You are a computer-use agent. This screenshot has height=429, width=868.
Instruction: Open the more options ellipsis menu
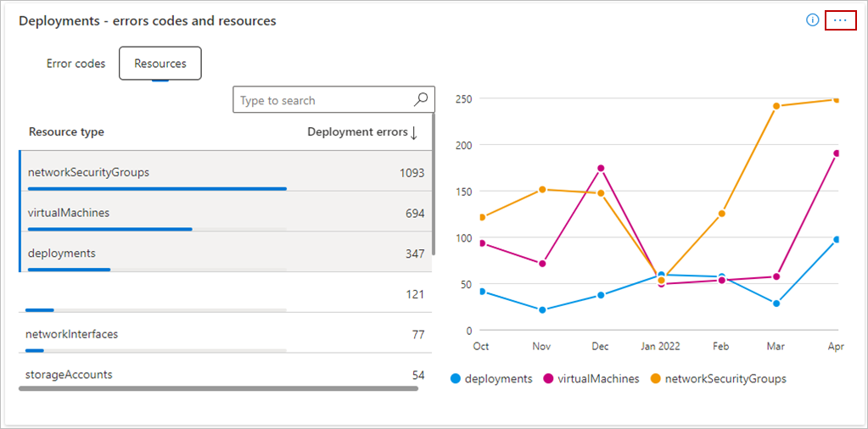pyautogui.click(x=840, y=20)
